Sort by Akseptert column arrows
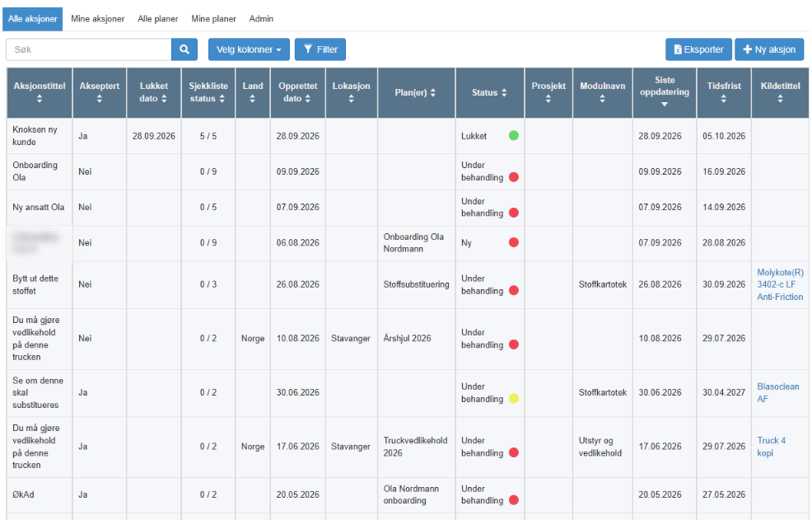The image size is (812, 520). 100,99
